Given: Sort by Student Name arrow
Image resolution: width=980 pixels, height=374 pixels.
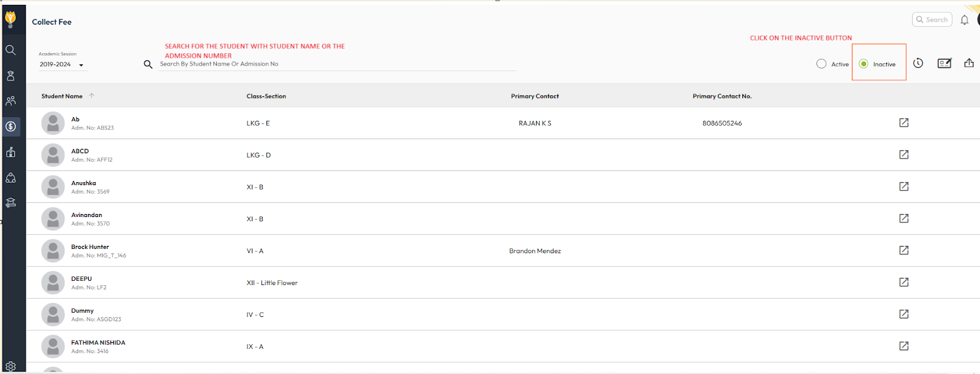Looking at the screenshot, I should pyautogui.click(x=92, y=96).
